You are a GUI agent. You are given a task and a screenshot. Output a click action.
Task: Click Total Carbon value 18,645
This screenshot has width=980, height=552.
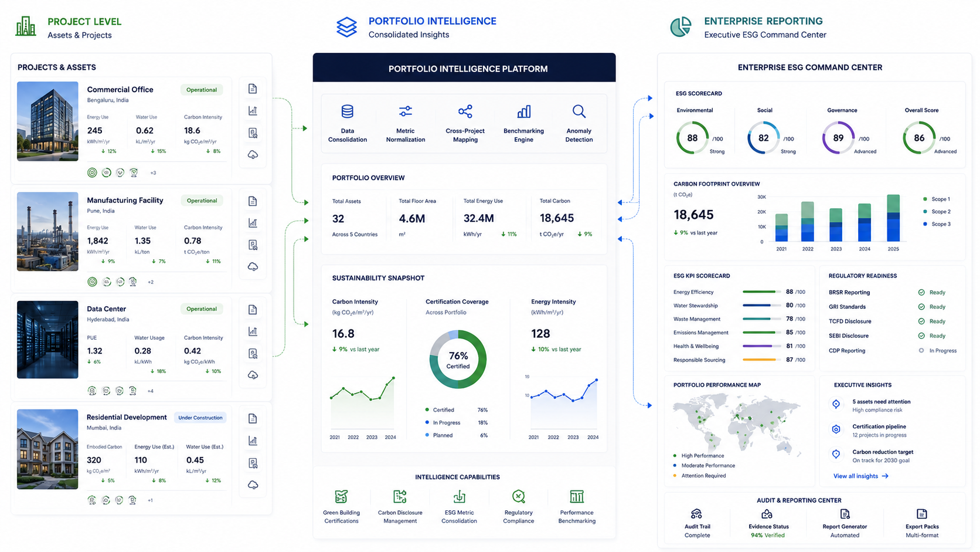click(x=557, y=218)
